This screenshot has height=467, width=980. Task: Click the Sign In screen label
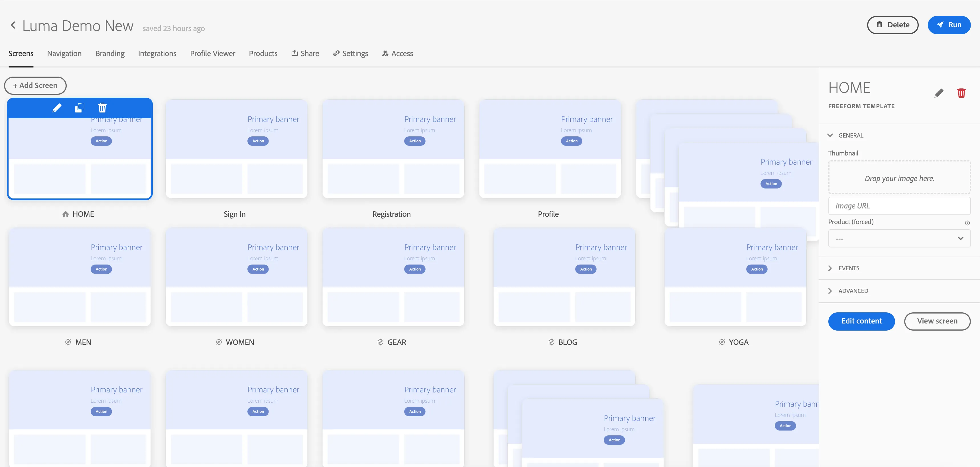(x=234, y=214)
